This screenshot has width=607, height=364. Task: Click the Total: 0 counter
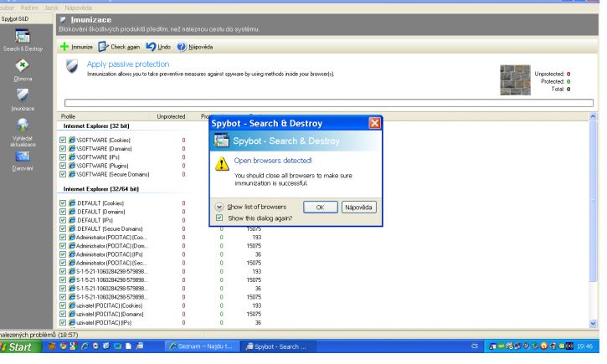tap(561, 89)
